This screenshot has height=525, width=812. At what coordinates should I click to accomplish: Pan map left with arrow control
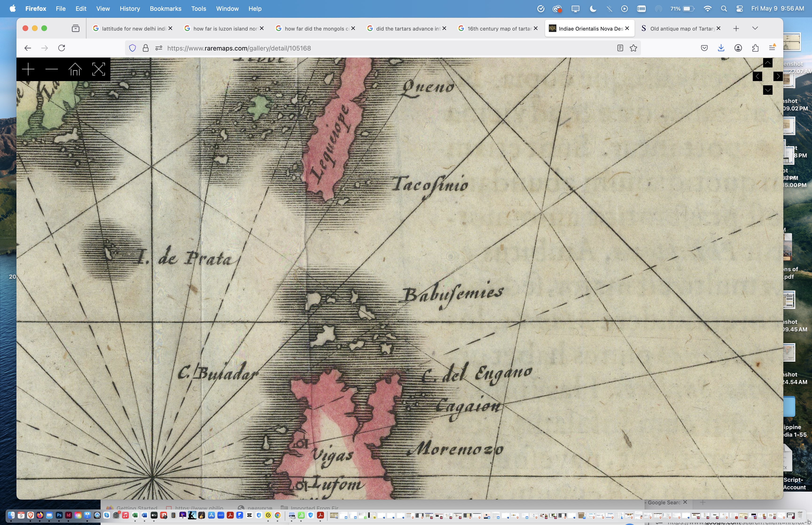[x=757, y=76]
